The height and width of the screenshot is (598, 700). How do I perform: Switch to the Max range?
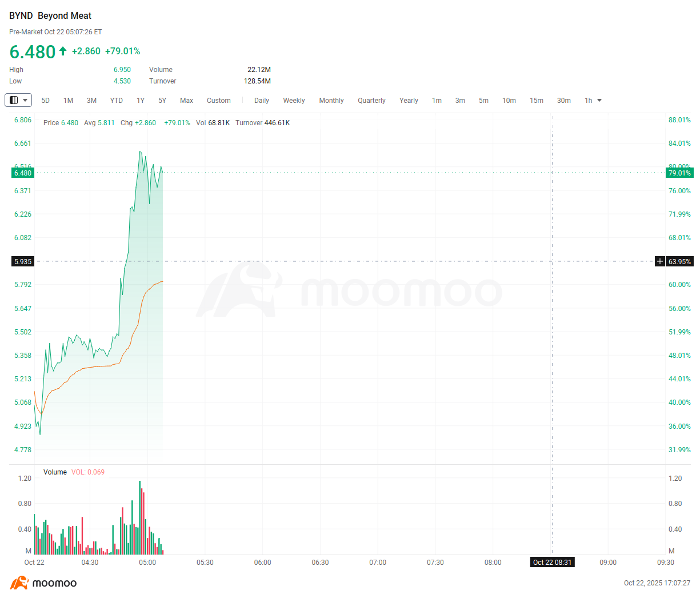click(x=186, y=101)
